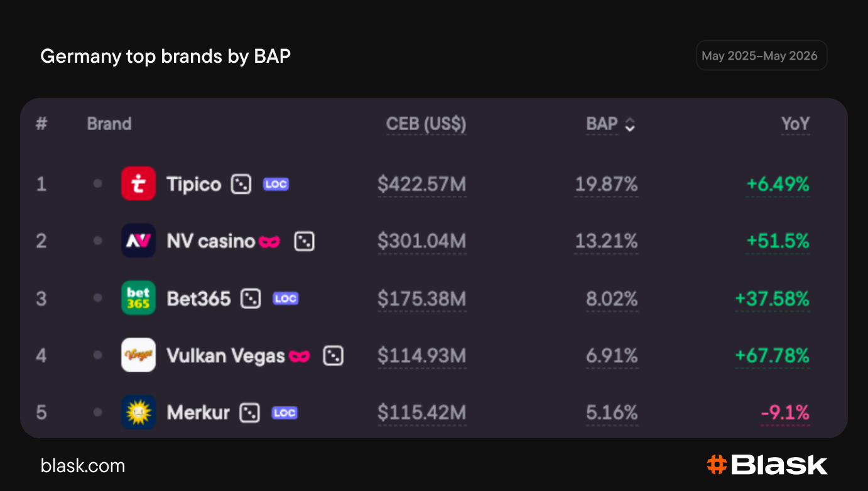
Task: Click the Vulkan Vegas logo icon
Action: (138, 355)
